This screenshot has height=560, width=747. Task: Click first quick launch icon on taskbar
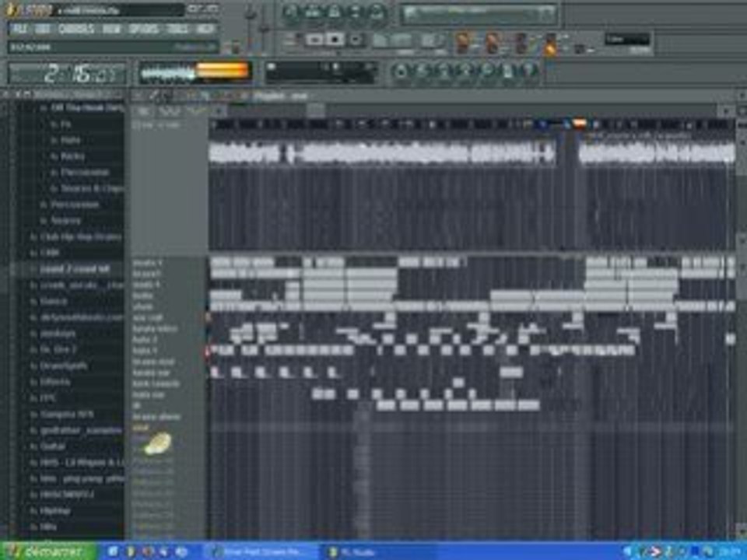coord(114,552)
